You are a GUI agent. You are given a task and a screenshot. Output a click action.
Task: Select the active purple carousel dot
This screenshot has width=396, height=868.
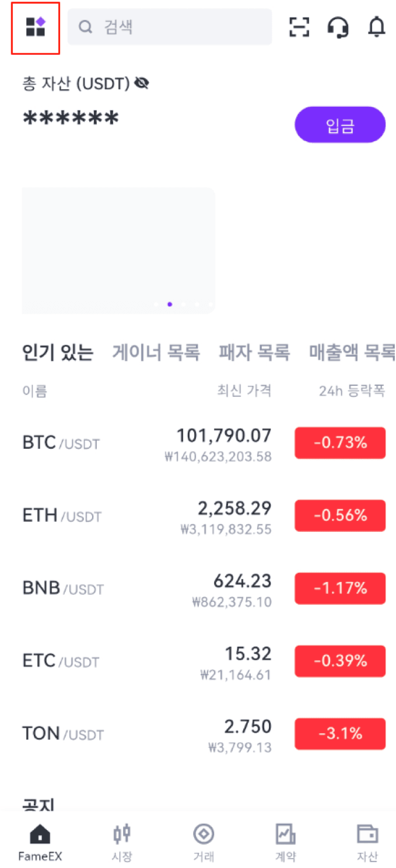click(170, 304)
